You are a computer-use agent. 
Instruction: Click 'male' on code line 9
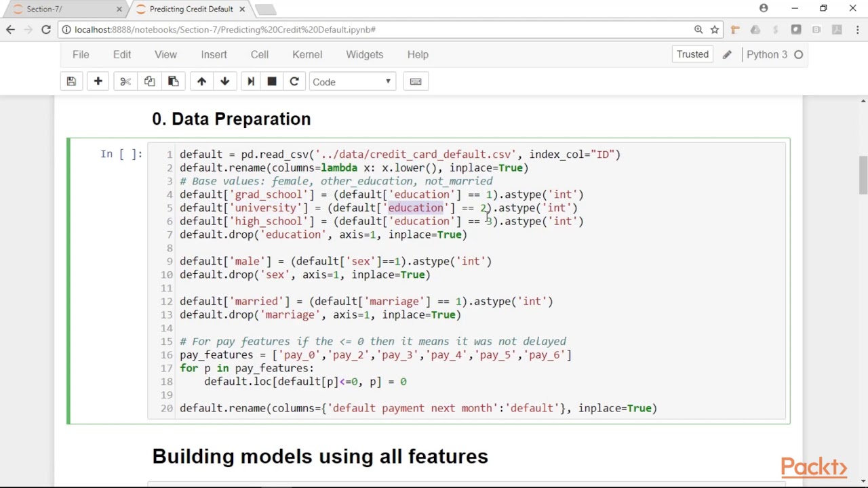pyautogui.click(x=247, y=261)
